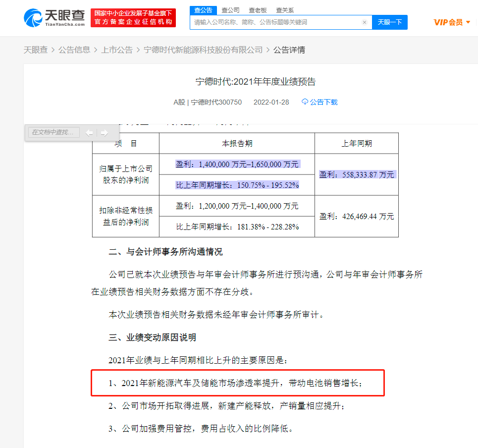Viewport: 478px width, 448px height.
Task: Switch to the 查公告 search tab
Action: click(203, 10)
